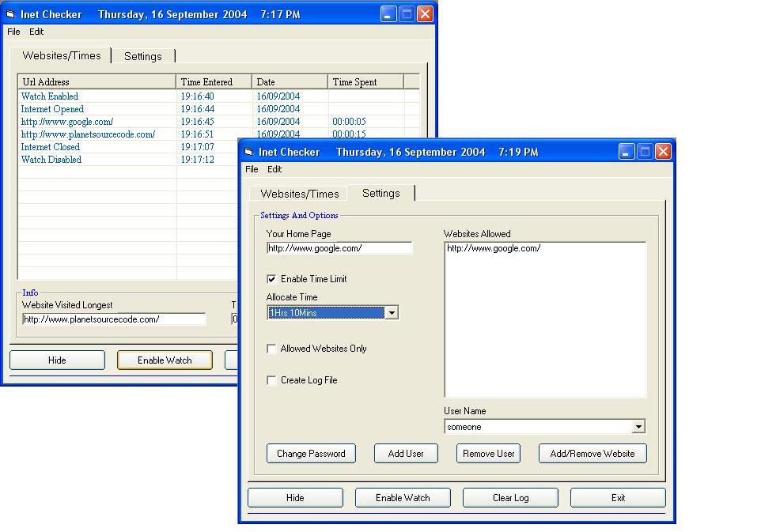Close the back Inet Checker window

[x=425, y=13]
